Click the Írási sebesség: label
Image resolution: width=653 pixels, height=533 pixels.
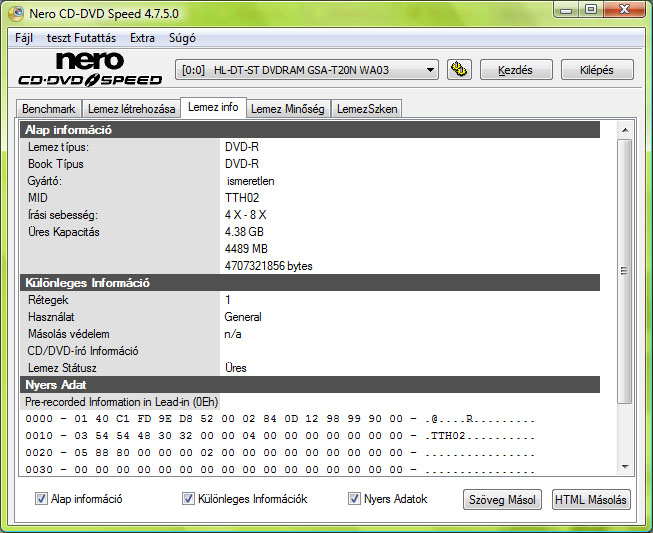click(63, 215)
